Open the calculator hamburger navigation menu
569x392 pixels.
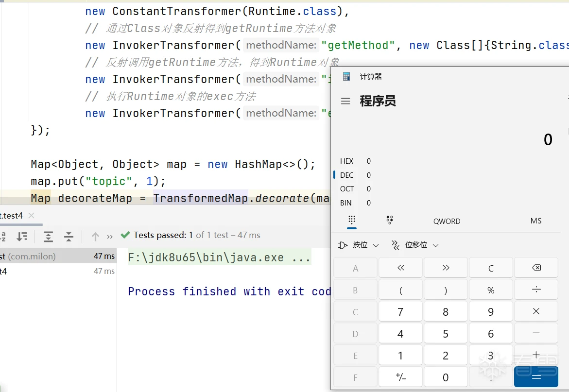(x=345, y=101)
